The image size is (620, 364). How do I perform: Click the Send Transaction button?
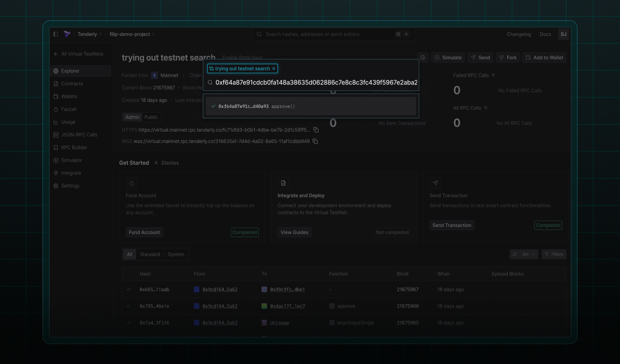tap(451, 225)
